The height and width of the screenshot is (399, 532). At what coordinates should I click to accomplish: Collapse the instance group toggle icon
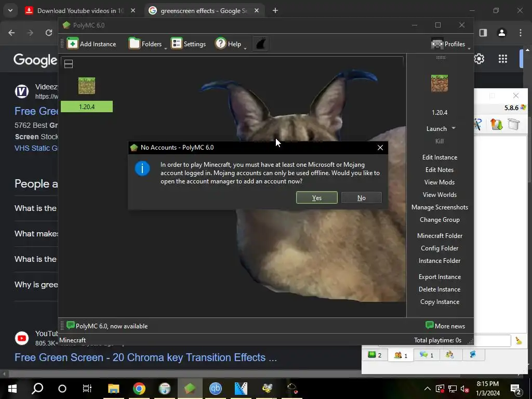click(69, 64)
